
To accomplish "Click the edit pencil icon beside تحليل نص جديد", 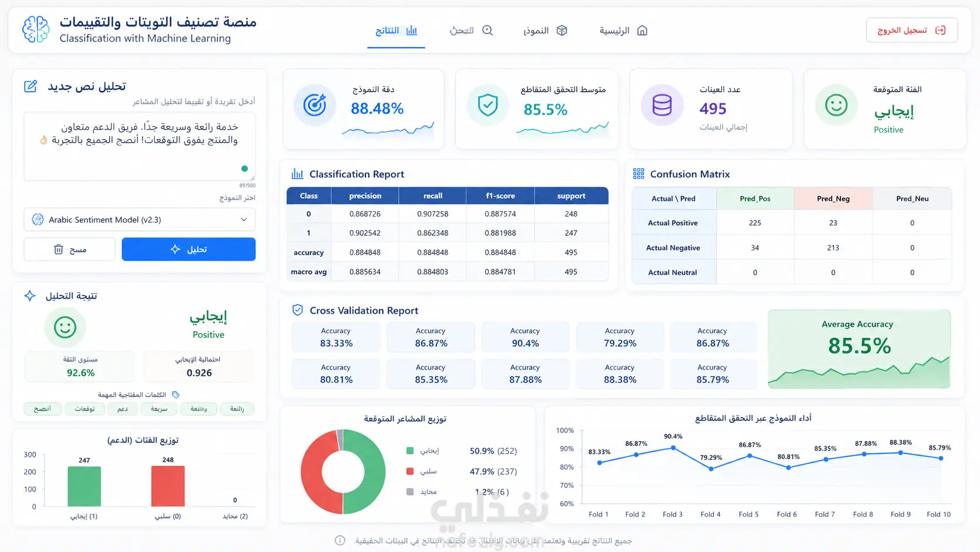I will tap(30, 87).
